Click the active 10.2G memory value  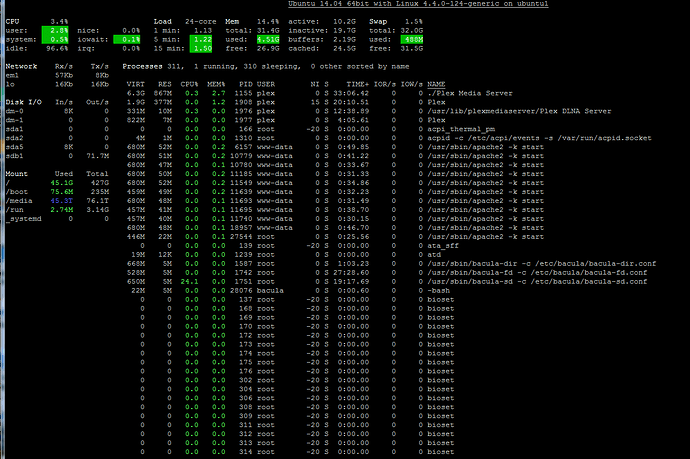[x=344, y=22]
